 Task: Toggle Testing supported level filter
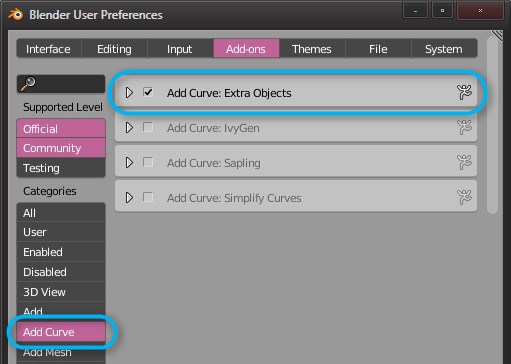click(x=61, y=168)
